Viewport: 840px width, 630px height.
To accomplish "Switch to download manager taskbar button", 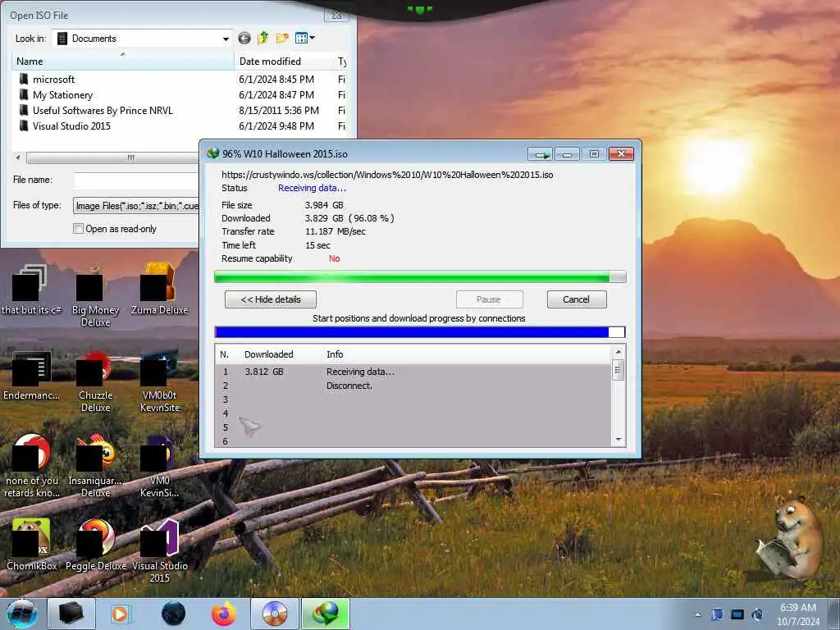I will [x=326, y=614].
